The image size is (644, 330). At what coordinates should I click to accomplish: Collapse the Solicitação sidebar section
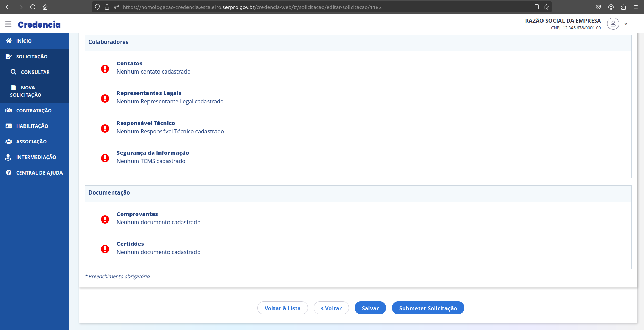tap(32, 57)
